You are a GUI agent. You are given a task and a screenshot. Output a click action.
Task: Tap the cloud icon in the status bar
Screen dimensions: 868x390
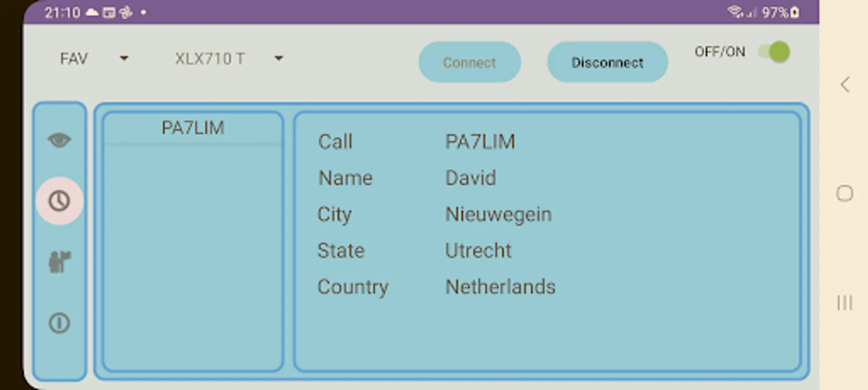pyautogui.click(x=92, y=12)
